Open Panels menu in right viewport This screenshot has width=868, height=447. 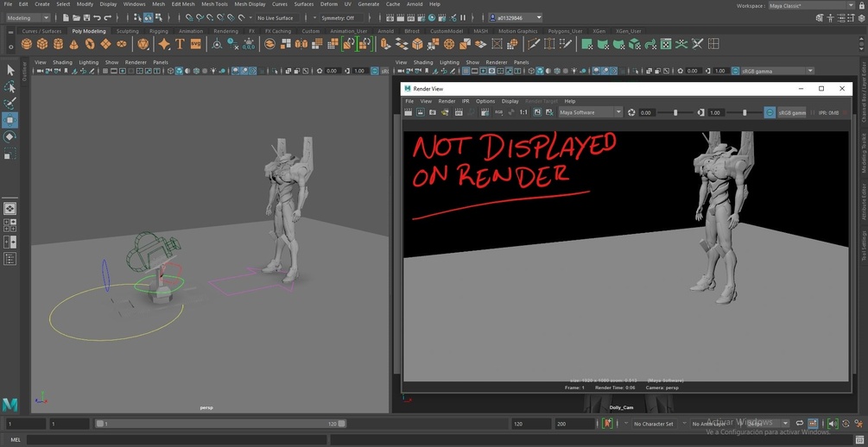[x=522, y=62]
